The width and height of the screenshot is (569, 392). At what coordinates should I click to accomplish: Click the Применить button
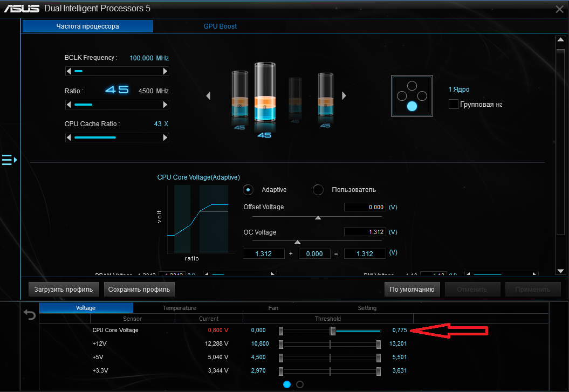click(x=533, y=290)
